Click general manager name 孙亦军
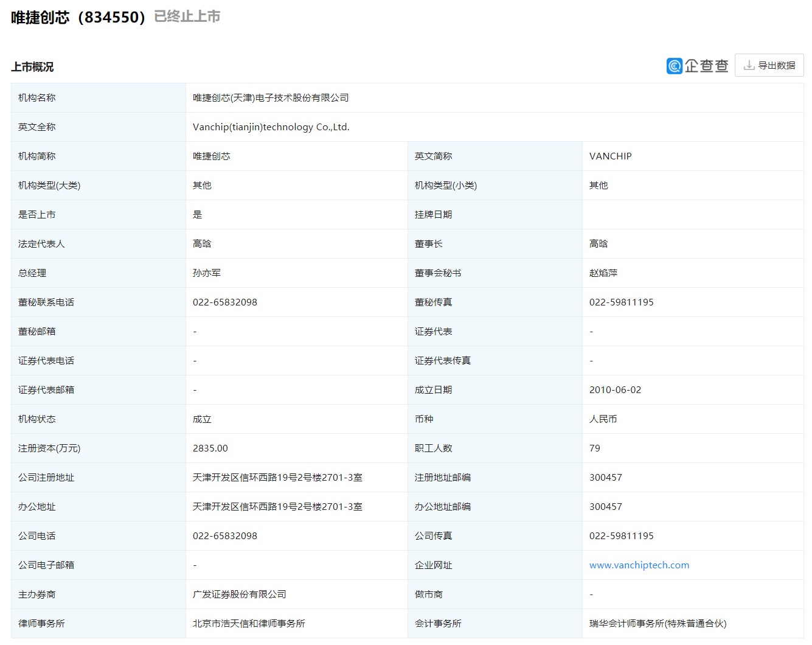 (x=207, y=273)
